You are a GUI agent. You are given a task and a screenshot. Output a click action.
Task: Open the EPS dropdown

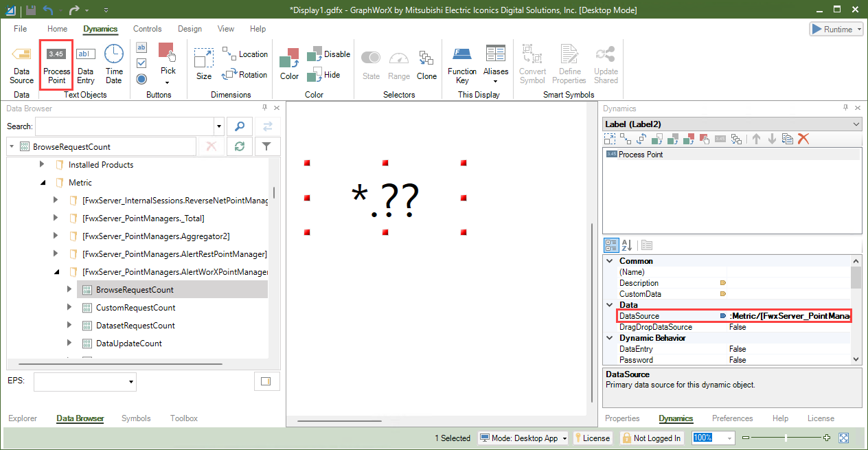[131, 381]
